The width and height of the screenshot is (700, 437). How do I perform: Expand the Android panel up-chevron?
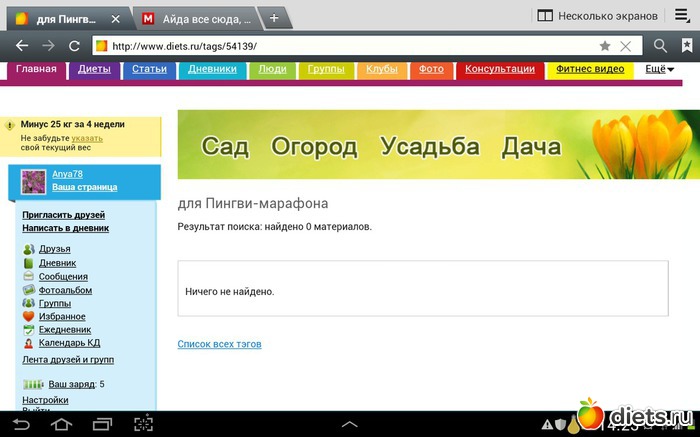(349, 424)
